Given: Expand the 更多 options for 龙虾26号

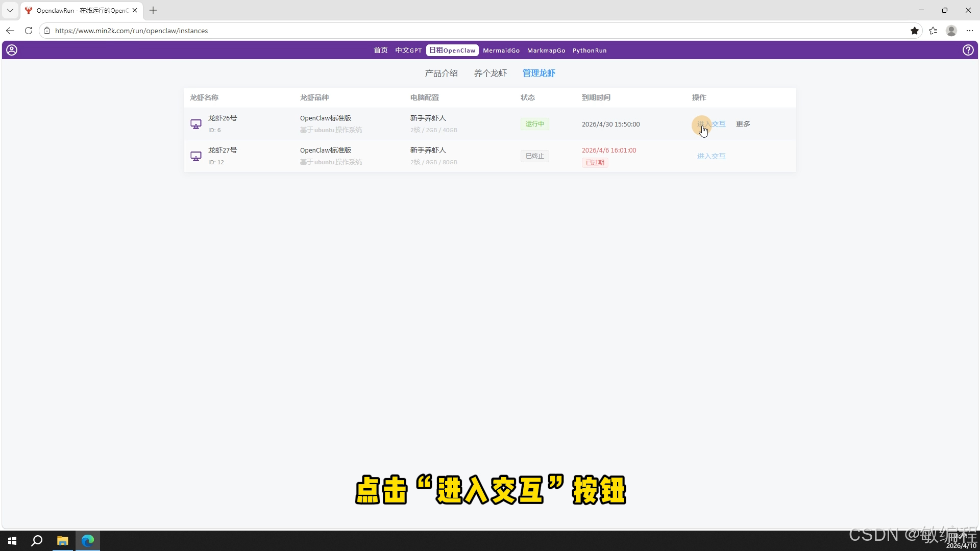Looking at the screenshot, I should click(743, 124).
